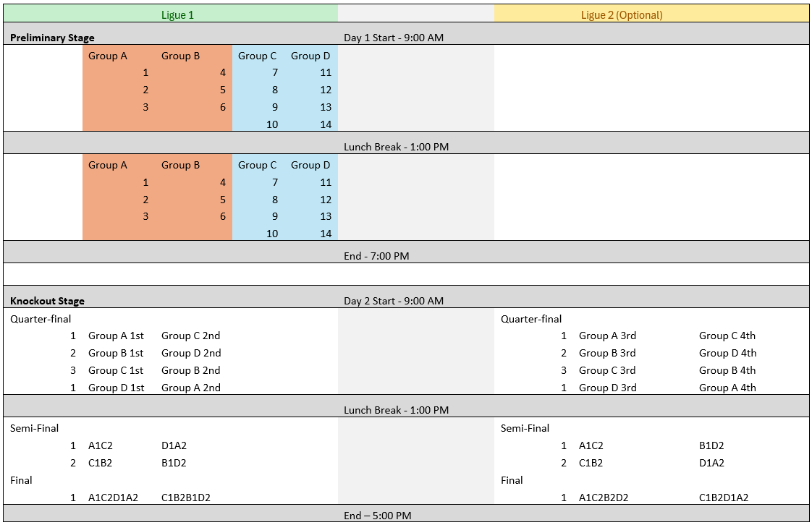This screenshot has width=812, height=525.
Task: Select the Group A 4th cell
Action: pos(727,388)
